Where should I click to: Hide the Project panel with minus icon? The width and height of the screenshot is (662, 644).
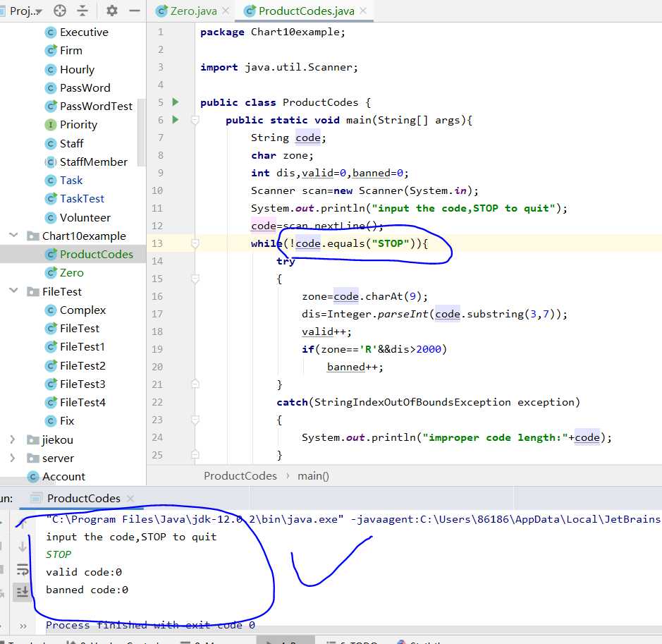(x=134, y=11)
